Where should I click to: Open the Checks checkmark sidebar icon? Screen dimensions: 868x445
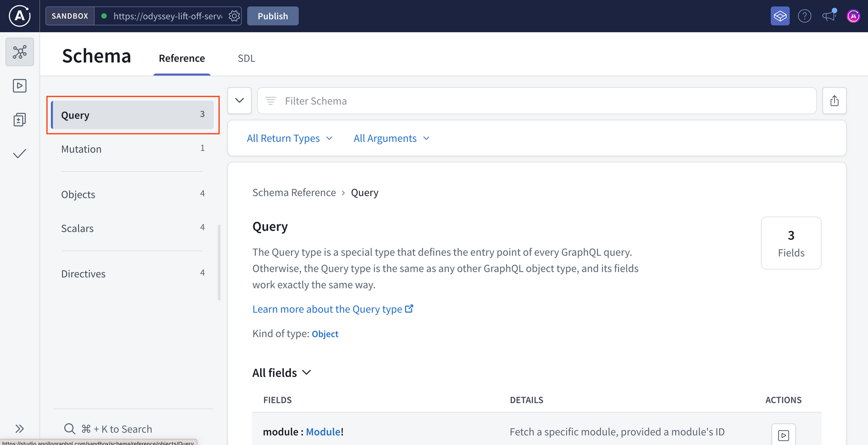tap(19, 154)
